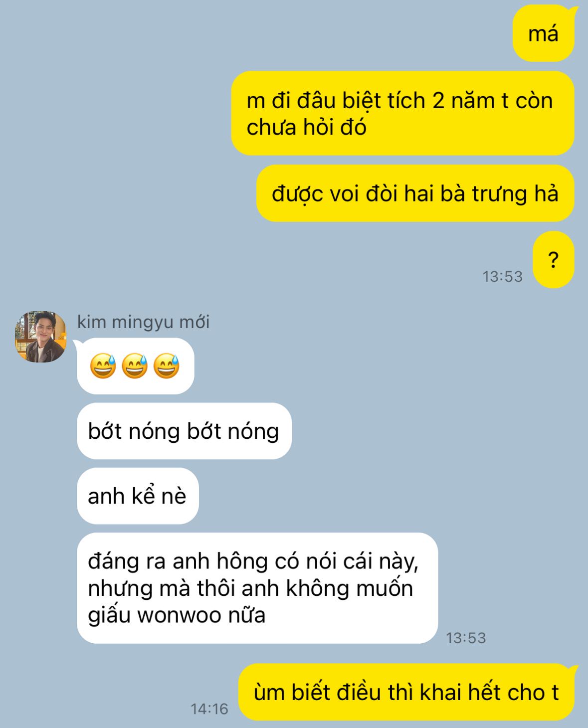Screen dimensions: 588x728
Task: Tap the first sweat-smile emoji
Action: click(103, 366)
